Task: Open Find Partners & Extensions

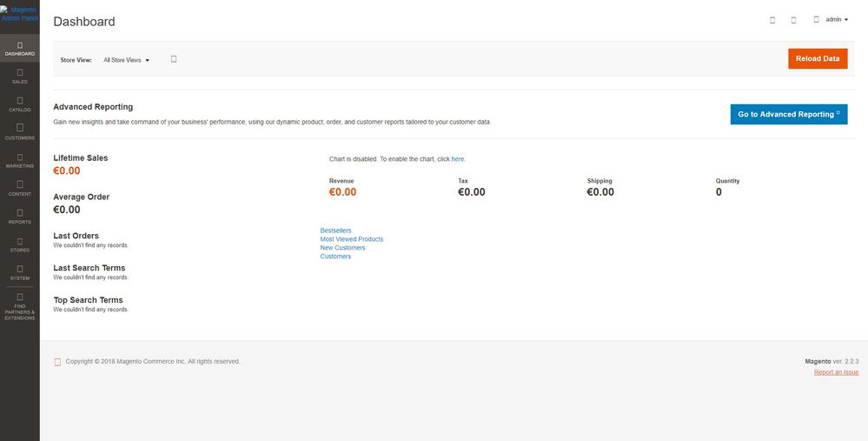Action: click(x=19, y=306)
